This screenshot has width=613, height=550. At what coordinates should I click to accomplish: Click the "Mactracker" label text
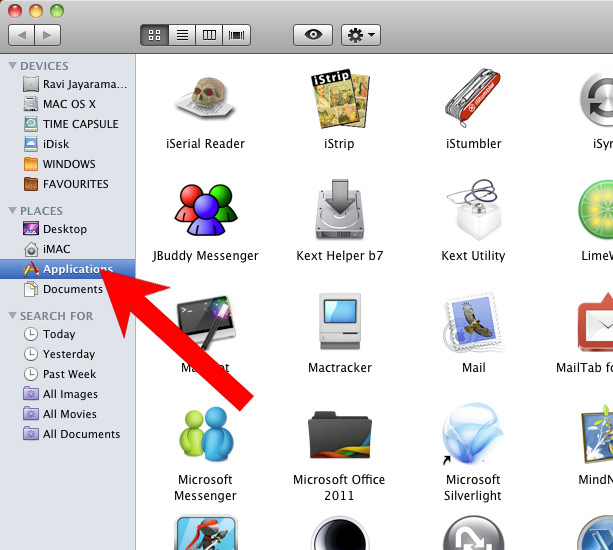point(340,367)
